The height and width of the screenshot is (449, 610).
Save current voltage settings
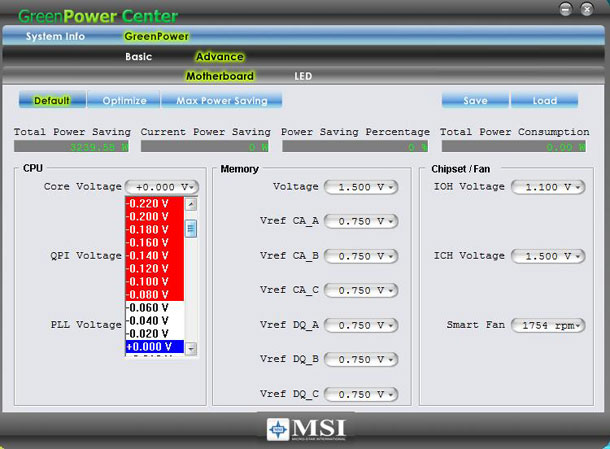tap(475, 100)
